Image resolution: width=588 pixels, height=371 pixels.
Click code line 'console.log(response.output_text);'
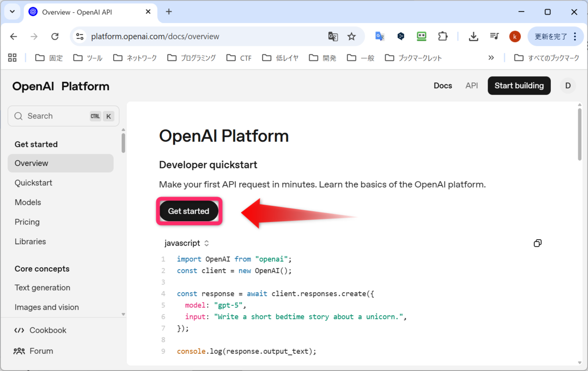pos(247,351)
